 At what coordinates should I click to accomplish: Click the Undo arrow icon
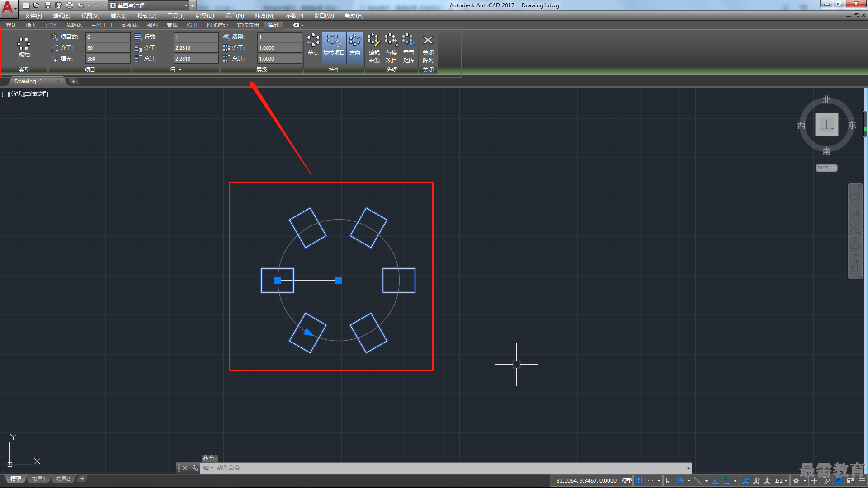80,5
